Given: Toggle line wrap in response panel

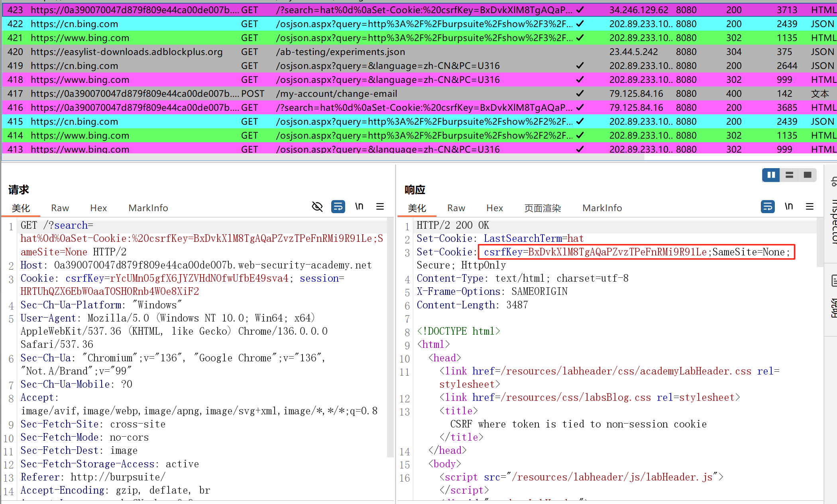Looking at the screenshot, I should coord(768,206).
